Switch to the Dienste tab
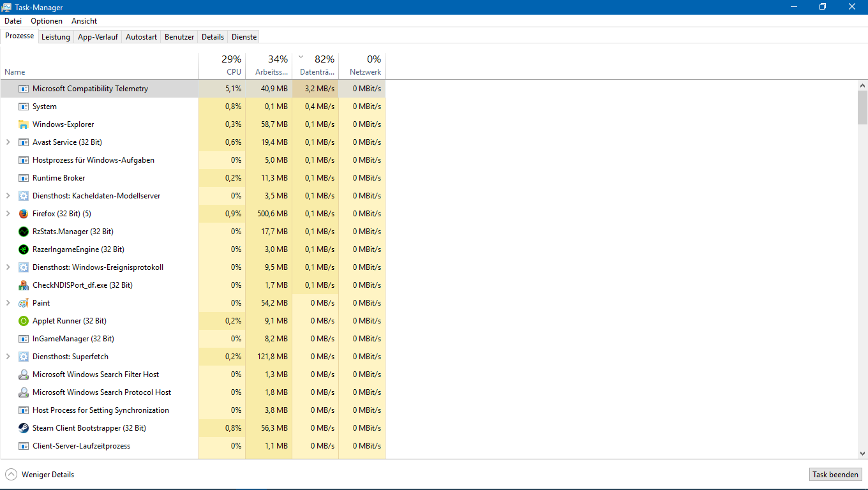 coord(244,37)
